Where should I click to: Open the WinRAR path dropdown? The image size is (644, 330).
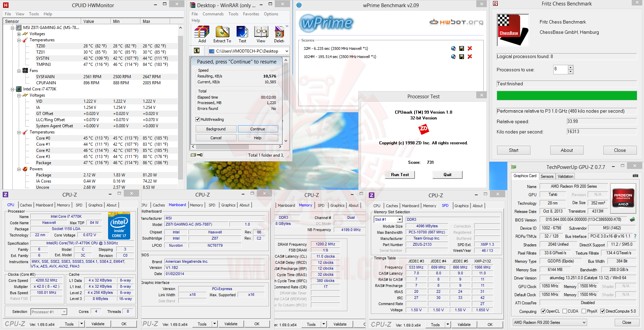[287, 51]
